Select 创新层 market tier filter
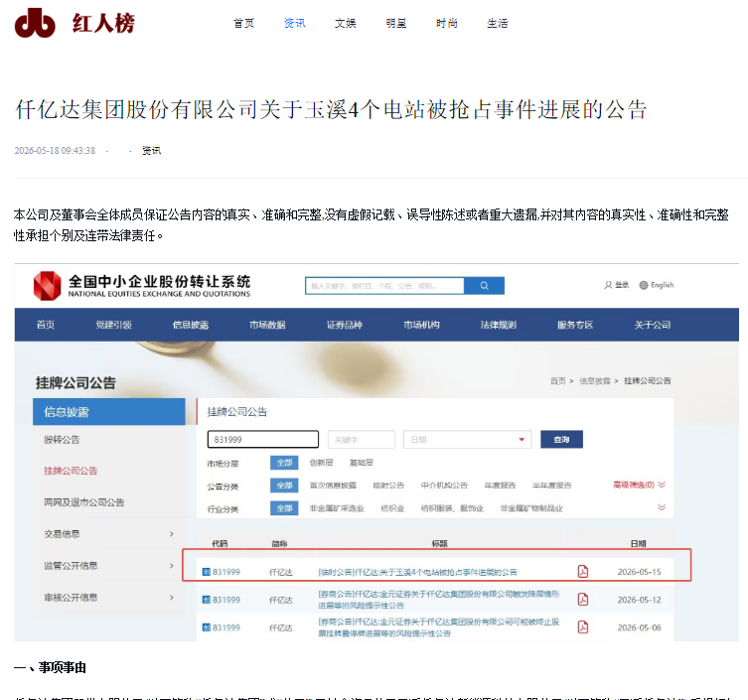Image resolution: width=748 pixels, height=700 pixels. (x=321, y=463)
